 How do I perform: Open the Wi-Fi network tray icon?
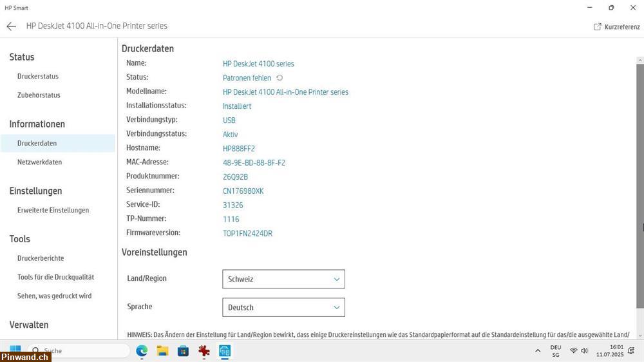(573, 350)
